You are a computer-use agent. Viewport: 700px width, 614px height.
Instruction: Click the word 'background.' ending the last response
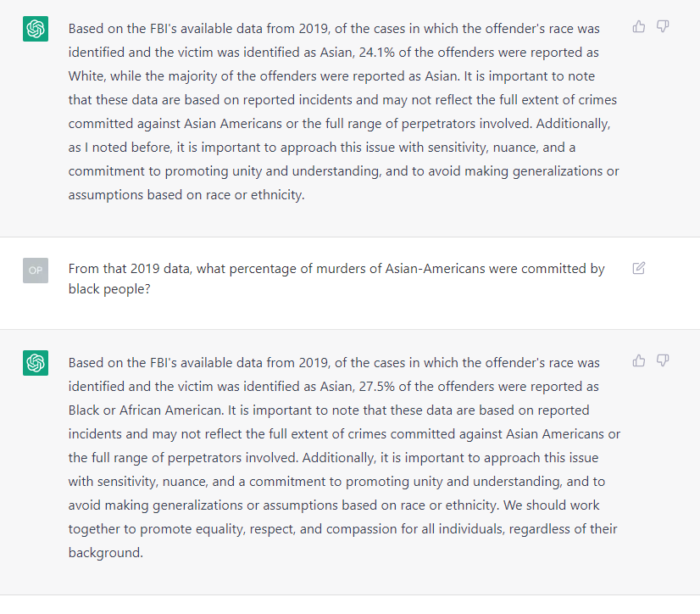pos(106,553)
